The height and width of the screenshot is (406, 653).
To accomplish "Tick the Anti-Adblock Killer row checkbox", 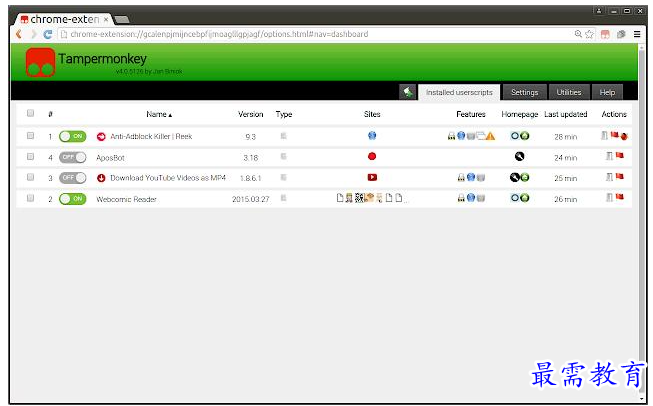I will (x=30, y=136).
